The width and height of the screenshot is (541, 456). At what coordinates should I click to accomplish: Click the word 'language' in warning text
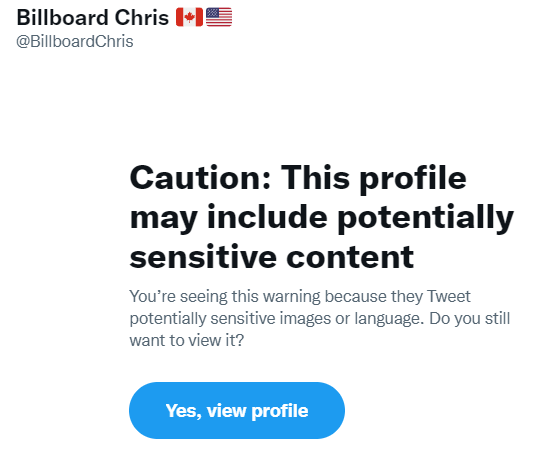389,319
